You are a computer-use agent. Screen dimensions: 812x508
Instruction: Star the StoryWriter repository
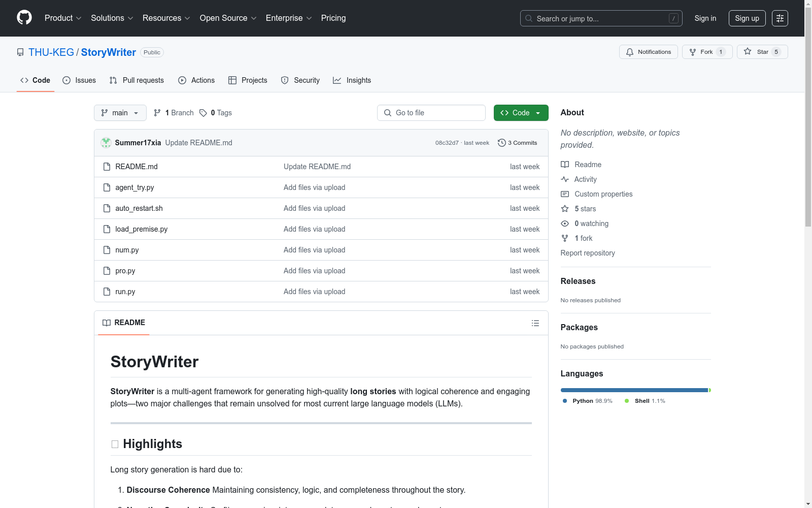[762, 52]
